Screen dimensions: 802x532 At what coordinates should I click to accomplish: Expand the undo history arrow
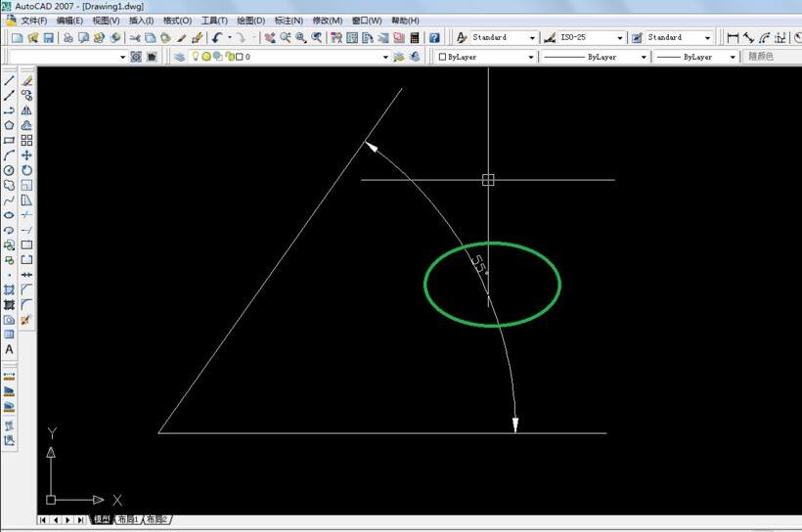(x=230, y=38)
